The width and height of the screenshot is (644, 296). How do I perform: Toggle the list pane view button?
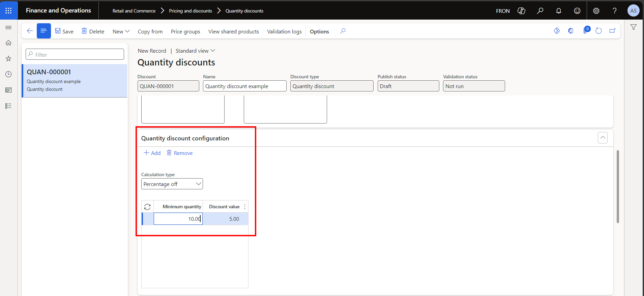[x=44, y=31]
